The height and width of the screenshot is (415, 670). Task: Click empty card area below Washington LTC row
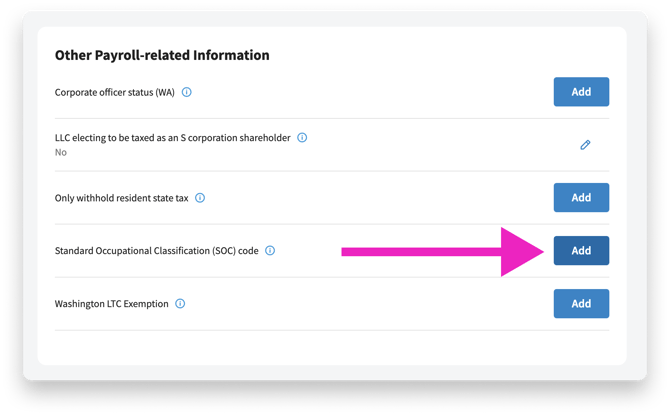[x=330, y=345]
